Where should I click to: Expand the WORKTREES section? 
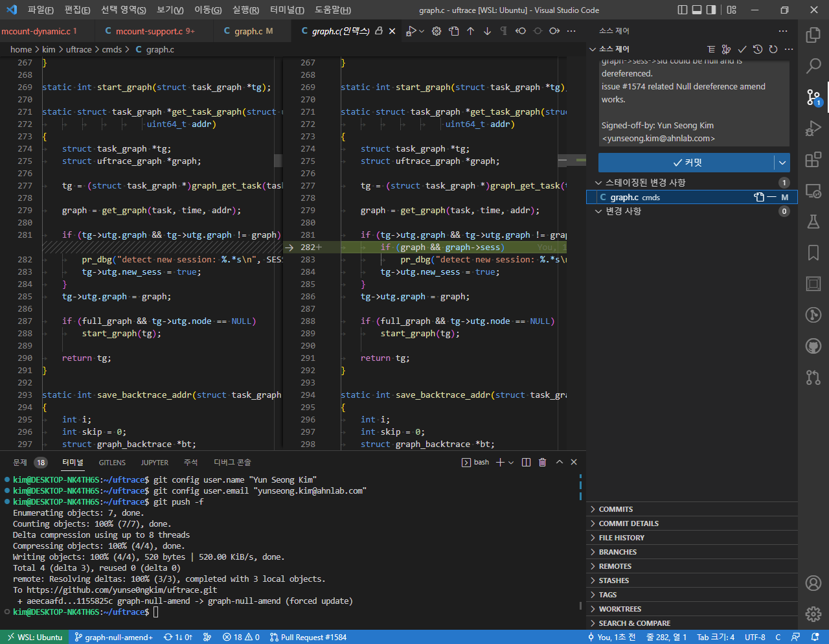[x=692, y=609]
